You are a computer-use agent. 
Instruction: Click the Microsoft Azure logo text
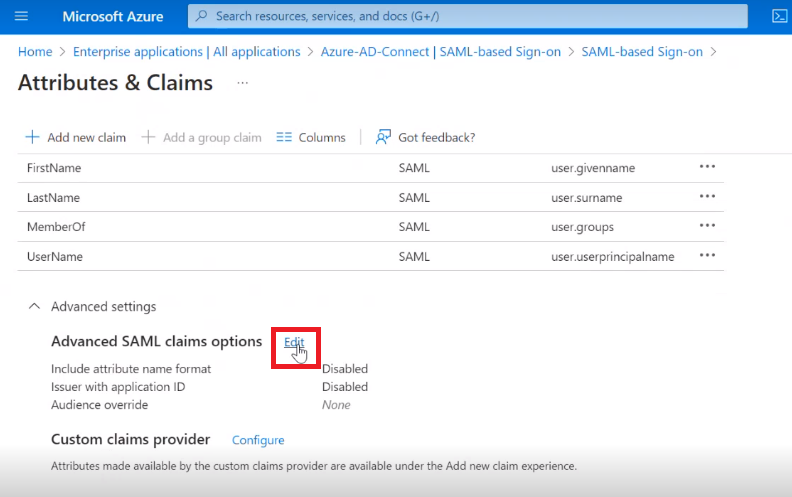113,17
